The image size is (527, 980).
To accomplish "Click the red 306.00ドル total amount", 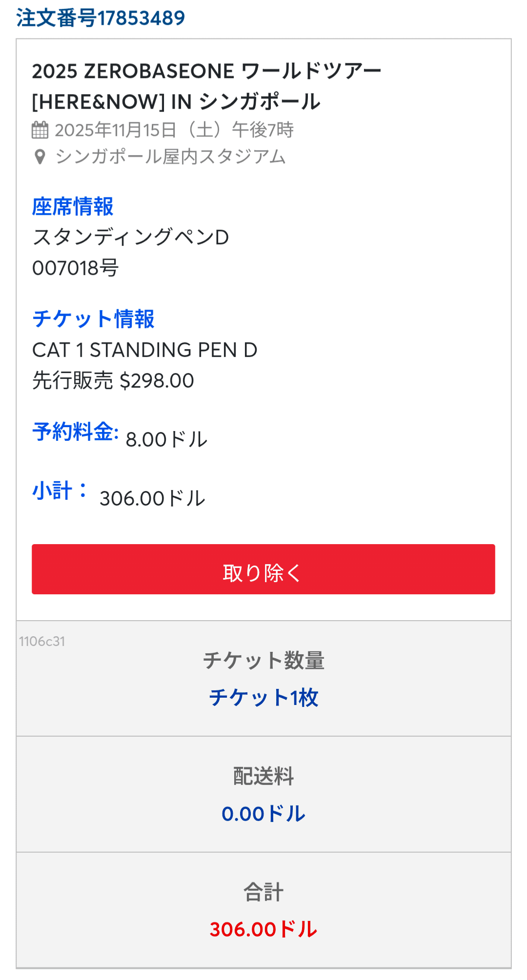I will pyautogui.click(x=263, y=930).
